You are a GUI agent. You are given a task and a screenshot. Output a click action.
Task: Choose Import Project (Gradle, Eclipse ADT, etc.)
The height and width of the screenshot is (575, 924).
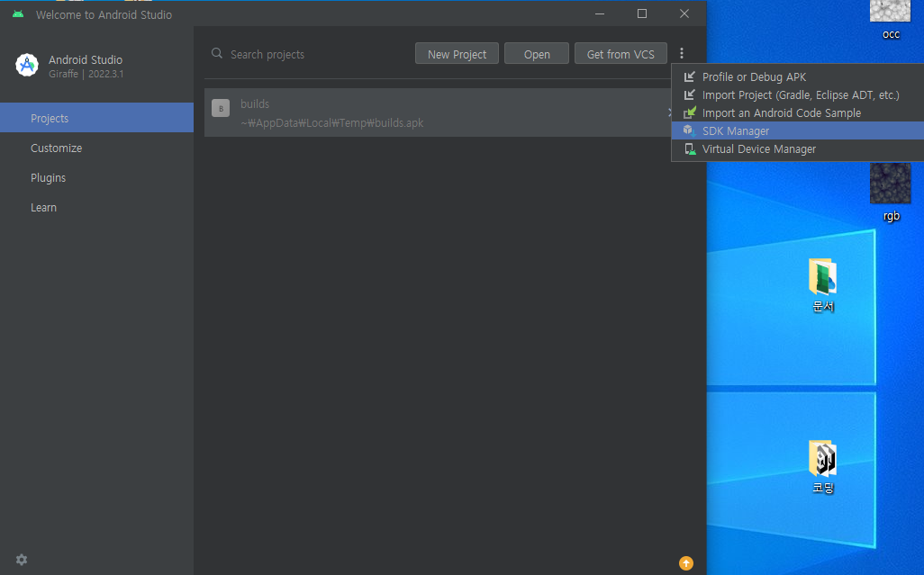(797, 94)
